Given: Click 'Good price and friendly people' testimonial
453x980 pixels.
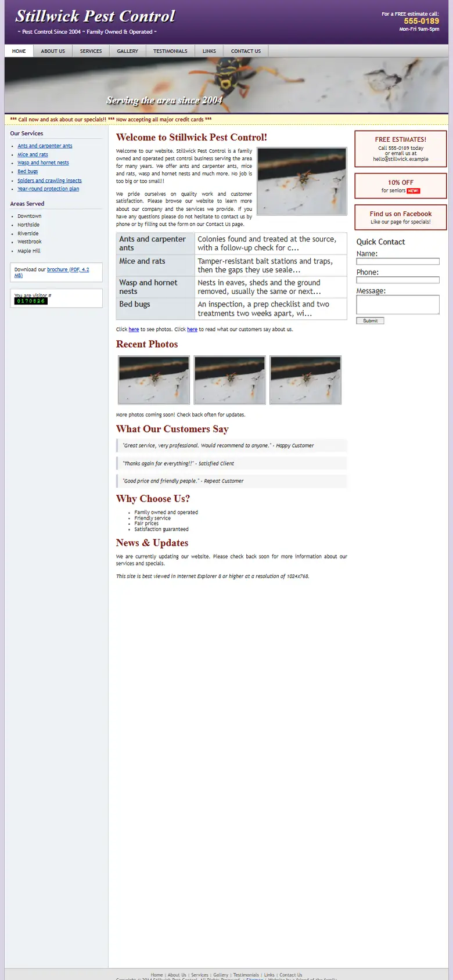Looking at the screenshot, I should point(232,481).
